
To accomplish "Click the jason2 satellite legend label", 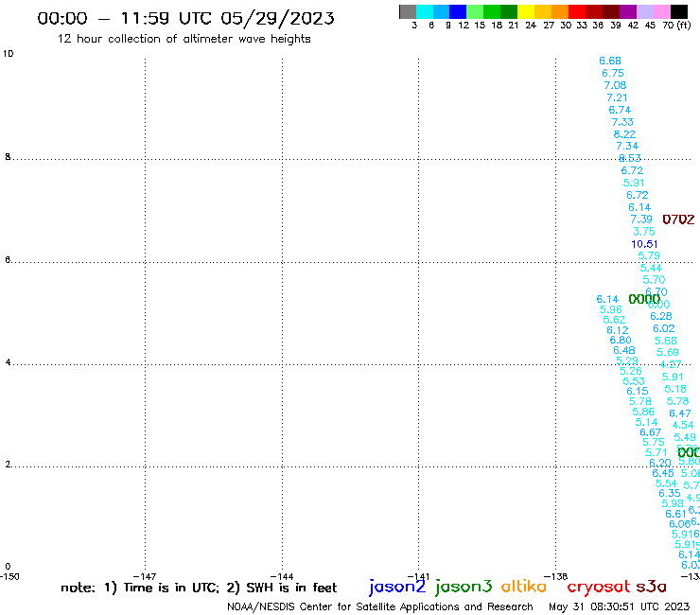I will (x=397, y=588).
